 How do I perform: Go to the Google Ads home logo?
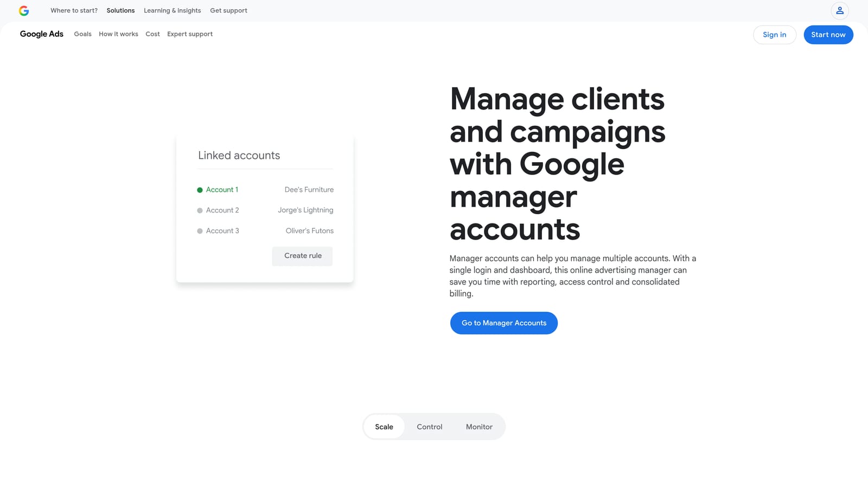point(42,34)
